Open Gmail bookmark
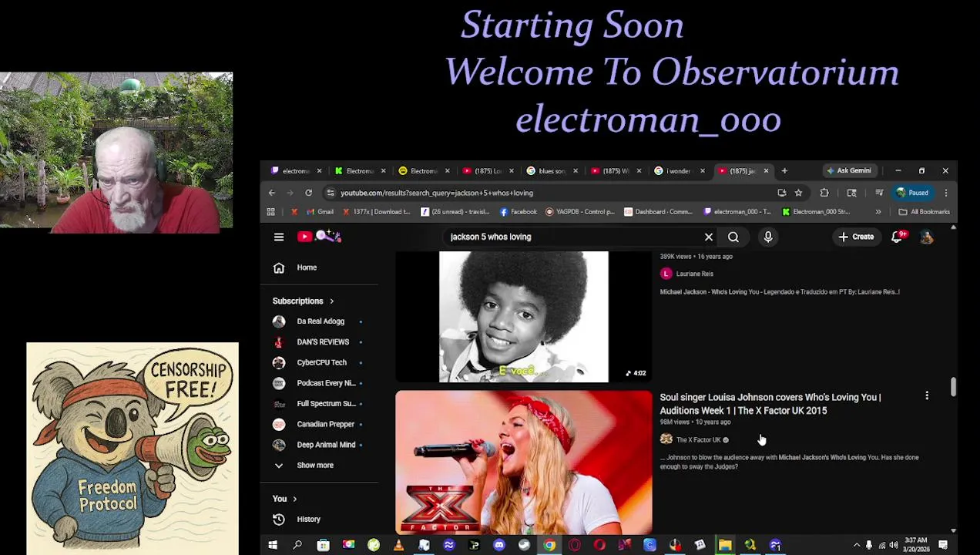 pos(321,212)
